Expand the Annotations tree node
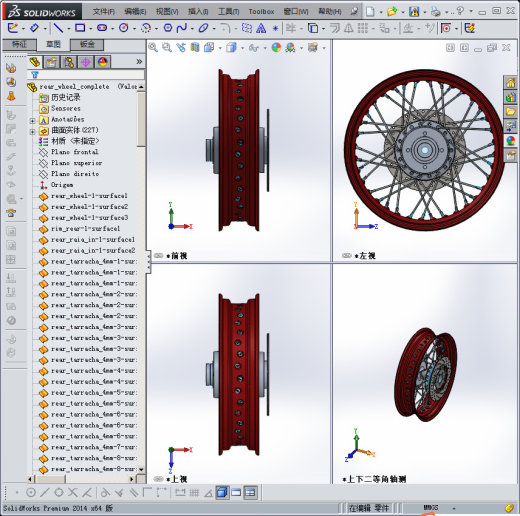The height and width of the screenshot is (516, 520). [32, 120]
